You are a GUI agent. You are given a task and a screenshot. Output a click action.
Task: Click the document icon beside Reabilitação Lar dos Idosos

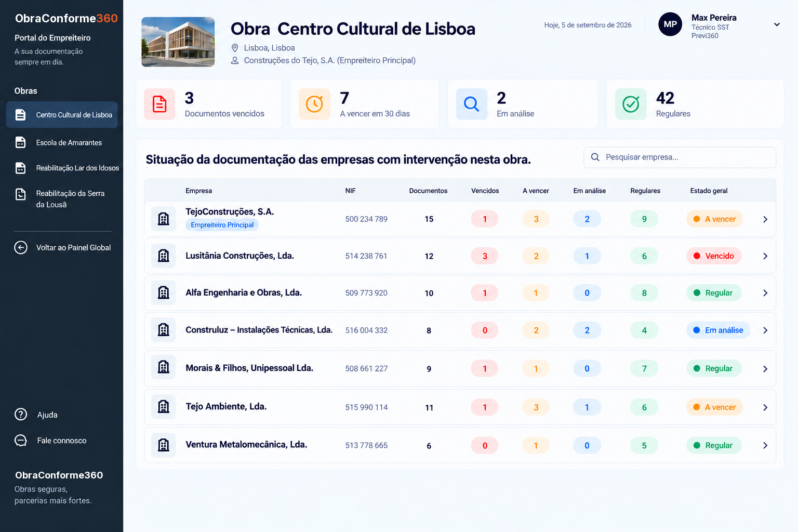[21, 168]
